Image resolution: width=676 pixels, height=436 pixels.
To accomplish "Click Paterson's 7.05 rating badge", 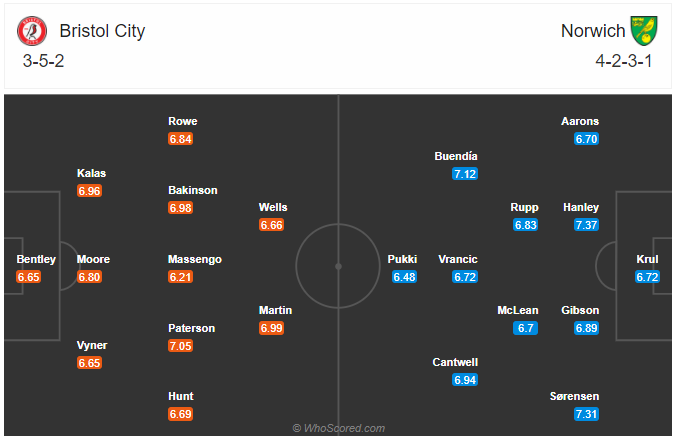I will 180,346.
